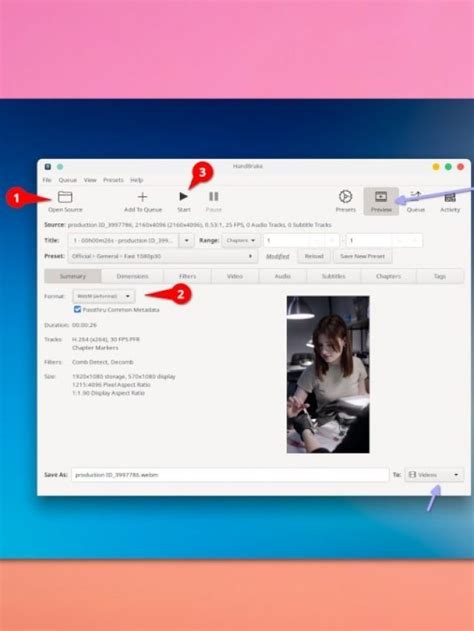474x631 pixels.
Task: Switch to the Audio tab
Action: tap(282, 276)
